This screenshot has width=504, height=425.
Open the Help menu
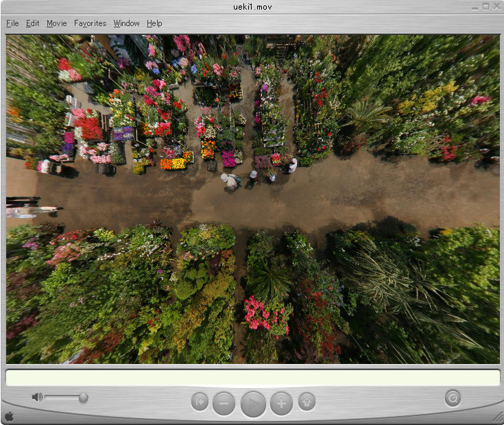click(154, 23)
